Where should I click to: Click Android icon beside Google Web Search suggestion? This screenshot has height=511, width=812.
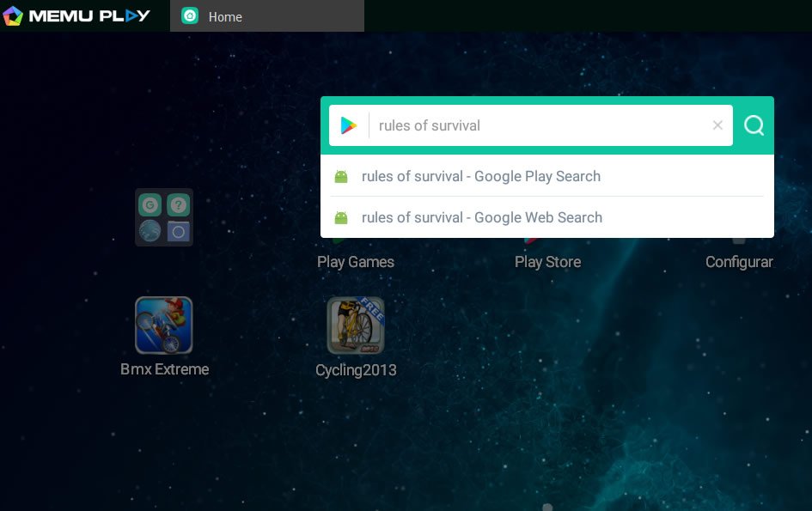click(341, 217)
